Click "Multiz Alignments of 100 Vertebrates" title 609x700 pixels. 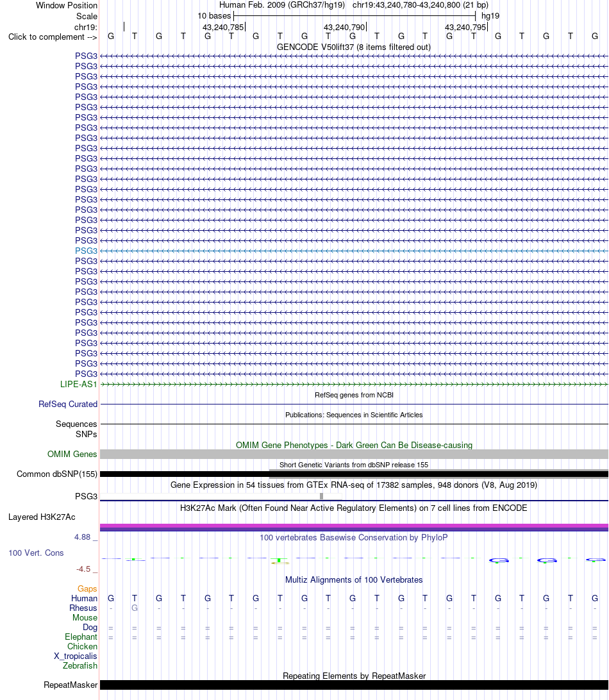tap(354, 580)
